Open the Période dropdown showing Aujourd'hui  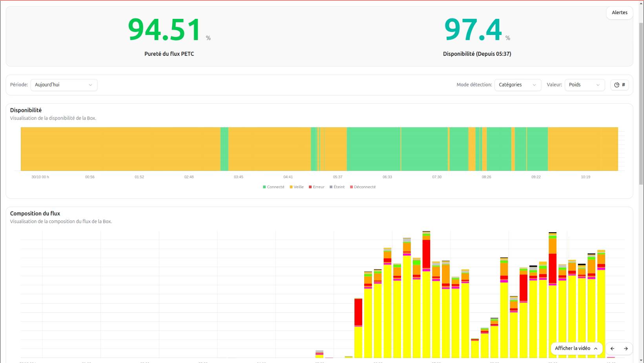click(x=64, y=85)
